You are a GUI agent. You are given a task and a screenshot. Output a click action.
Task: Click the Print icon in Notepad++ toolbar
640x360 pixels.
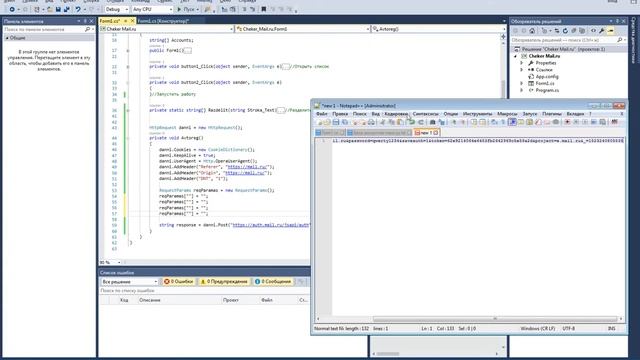(371, 122)
